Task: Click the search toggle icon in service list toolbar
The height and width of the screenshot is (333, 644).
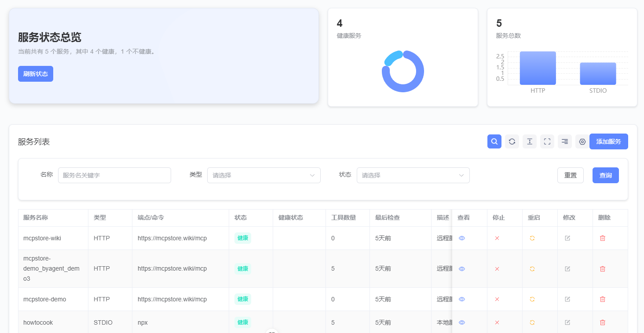Action: [494, 141]
